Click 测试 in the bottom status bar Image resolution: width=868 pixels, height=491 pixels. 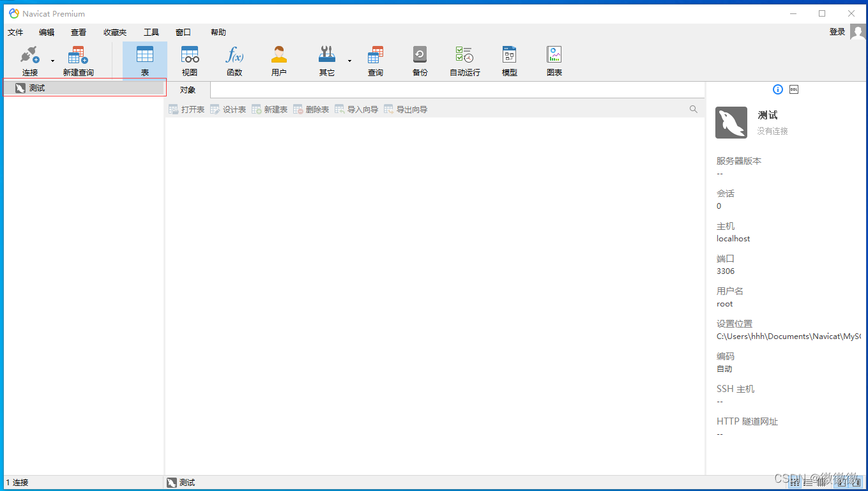pos(181,483)
